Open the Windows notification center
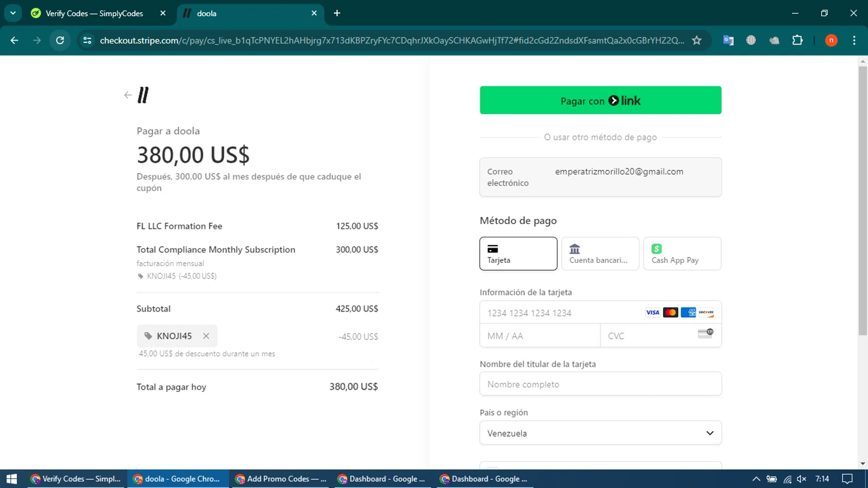 coord(847,479)
